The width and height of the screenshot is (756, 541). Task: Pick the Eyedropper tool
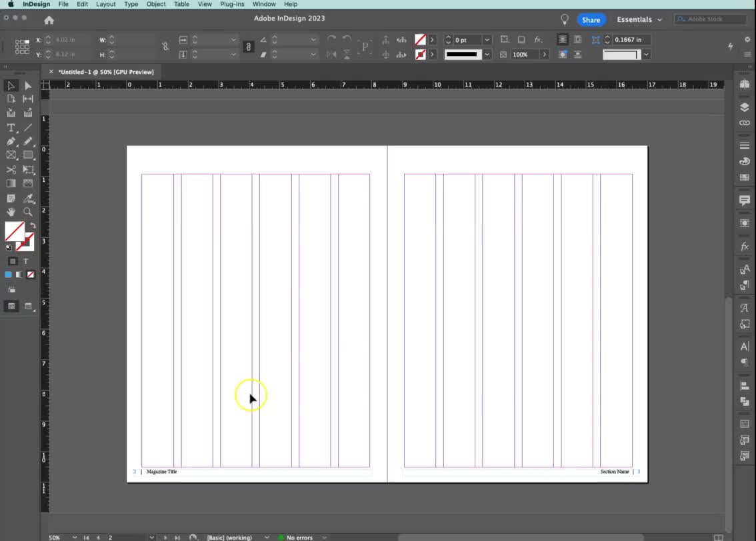29,199
